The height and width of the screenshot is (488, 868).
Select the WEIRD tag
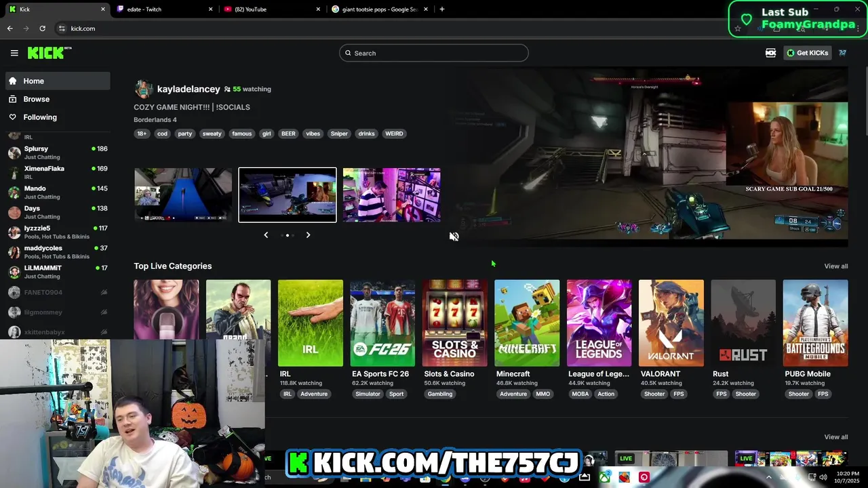[x=394, y=134]
